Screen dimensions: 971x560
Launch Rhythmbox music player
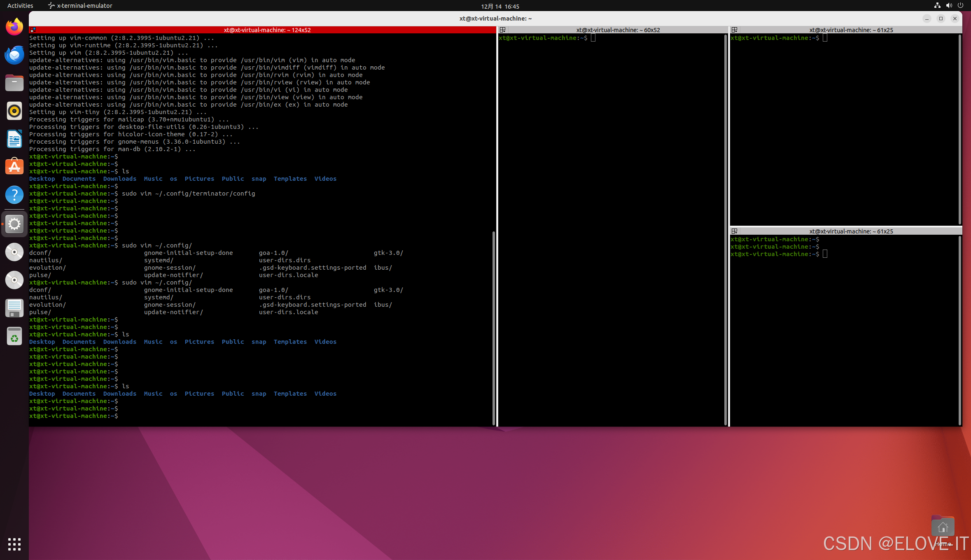[x=14, y=111]
